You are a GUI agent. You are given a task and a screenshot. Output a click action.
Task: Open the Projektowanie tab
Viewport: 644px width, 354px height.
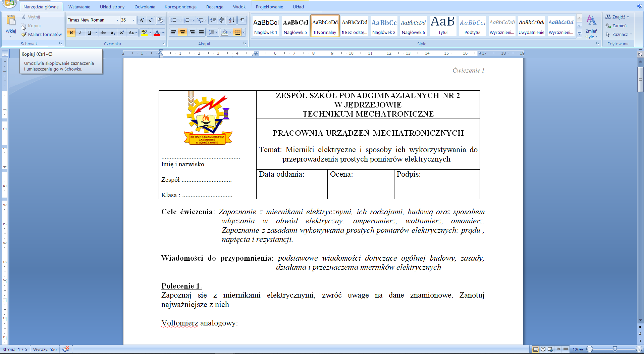tap(269, 7)
